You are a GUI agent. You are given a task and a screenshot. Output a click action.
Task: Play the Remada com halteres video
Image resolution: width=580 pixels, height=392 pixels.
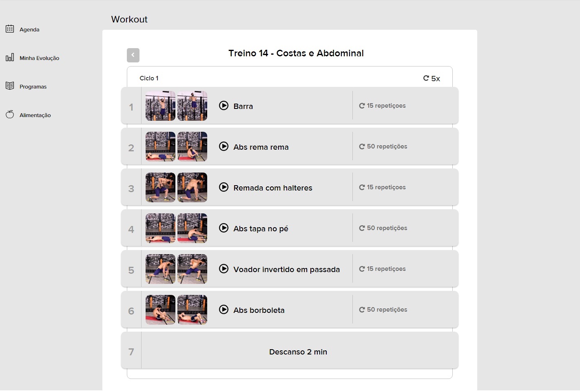224,187
